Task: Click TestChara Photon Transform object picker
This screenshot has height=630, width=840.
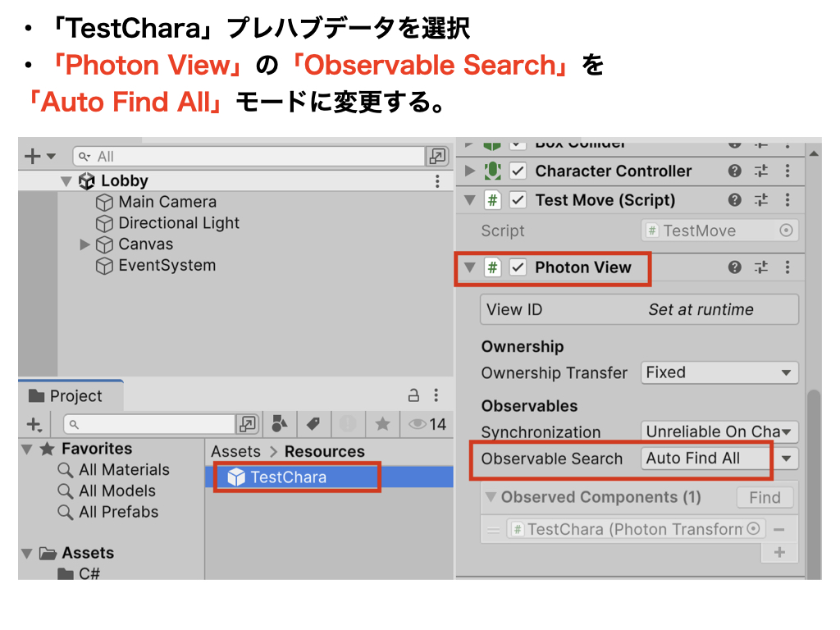Action: 753,529
